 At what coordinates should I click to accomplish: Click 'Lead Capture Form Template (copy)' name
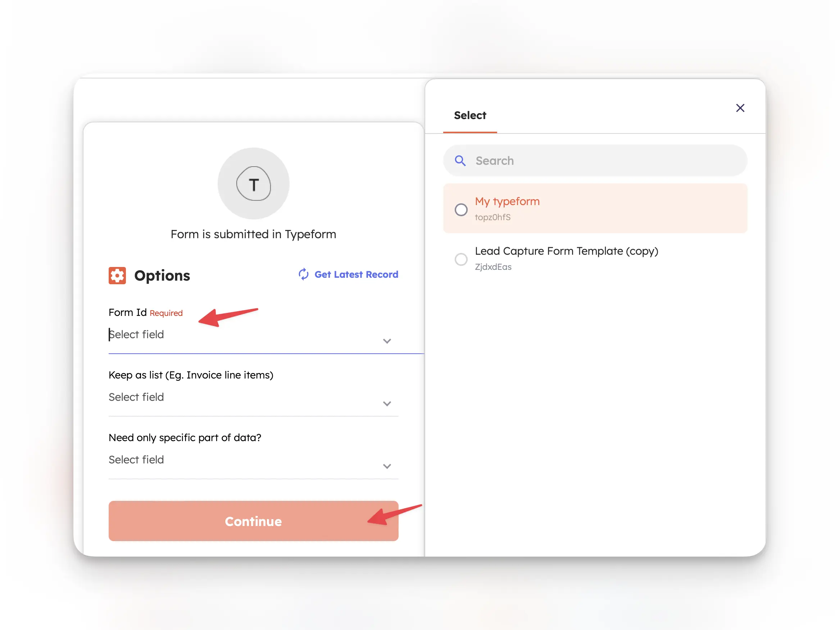coord(566,251)
